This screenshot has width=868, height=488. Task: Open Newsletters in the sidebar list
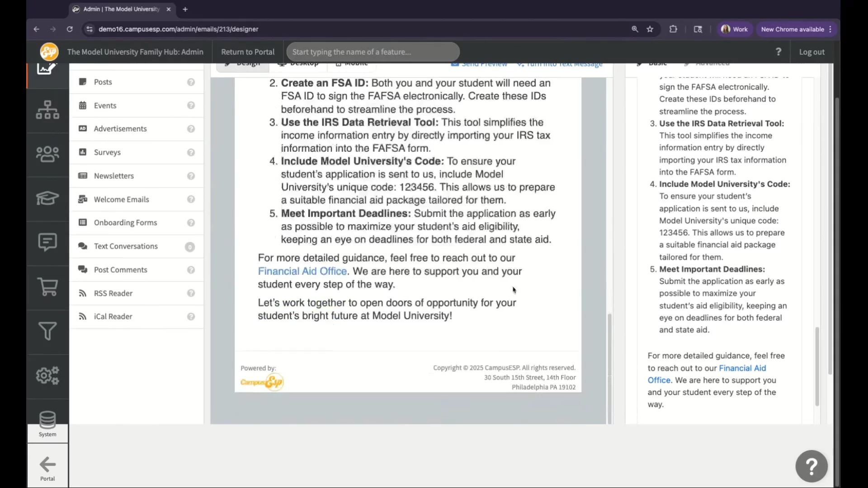(x=114, y=176)
